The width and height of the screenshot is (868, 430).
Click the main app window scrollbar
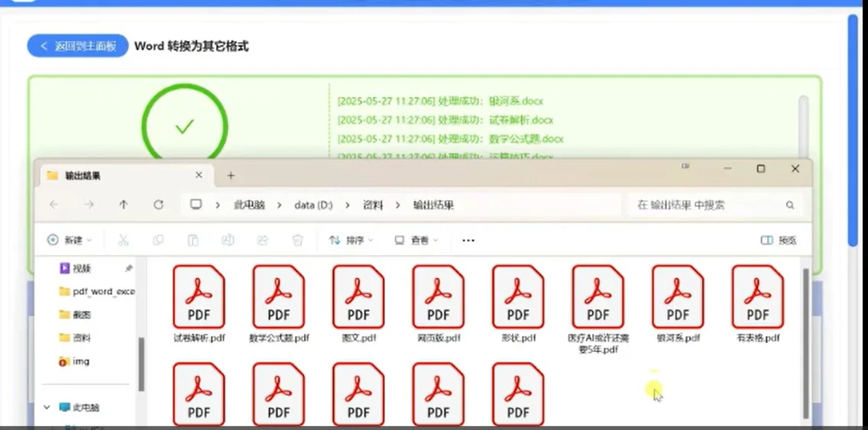[853, 130]
